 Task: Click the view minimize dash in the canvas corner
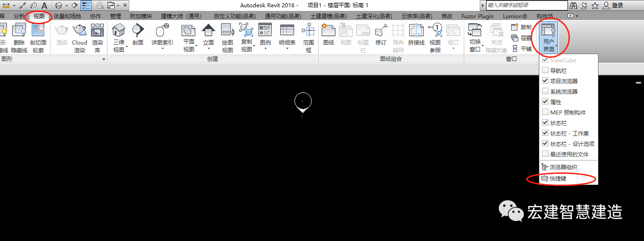[x=639, y=83]
